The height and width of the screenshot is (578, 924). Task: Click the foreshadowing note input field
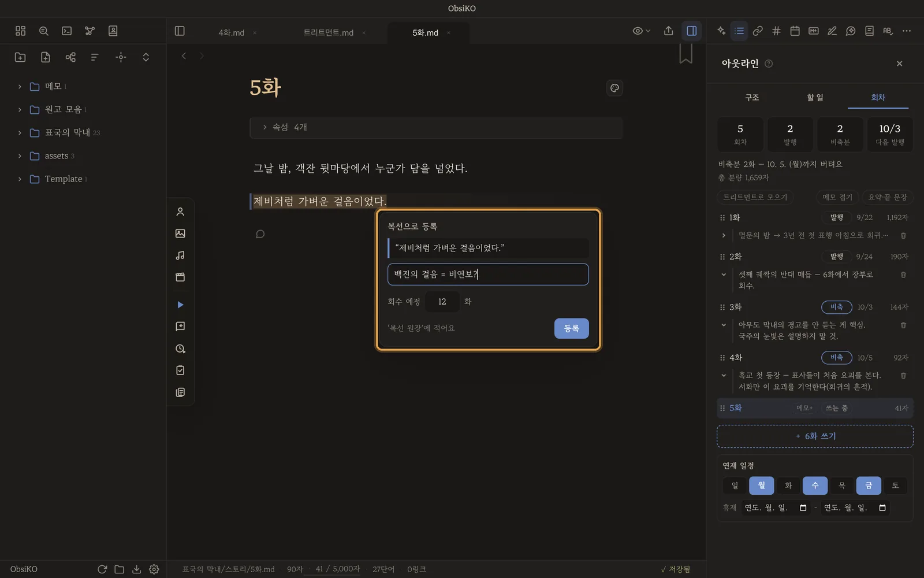(488, 275)
